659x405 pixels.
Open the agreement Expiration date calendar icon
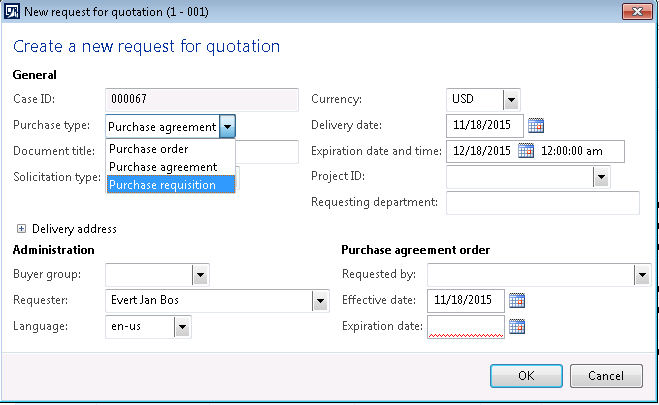(x=517, y=326)
